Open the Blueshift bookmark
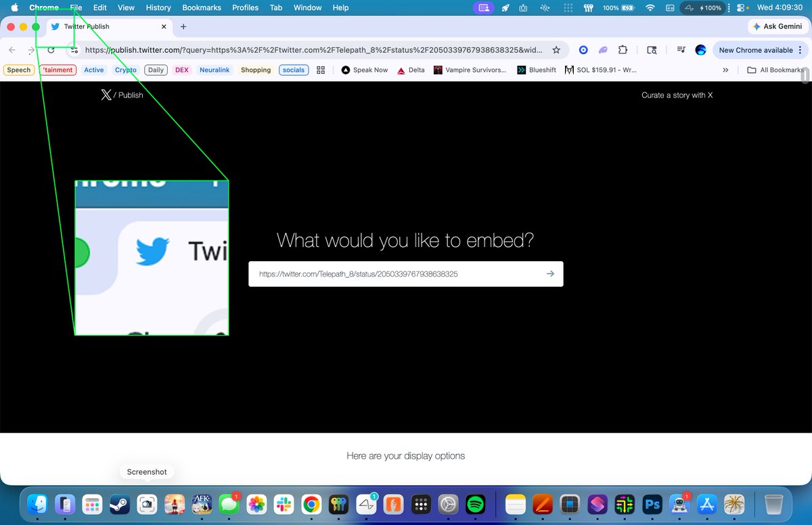Screen dimensions: 812x525 (537, 70)
